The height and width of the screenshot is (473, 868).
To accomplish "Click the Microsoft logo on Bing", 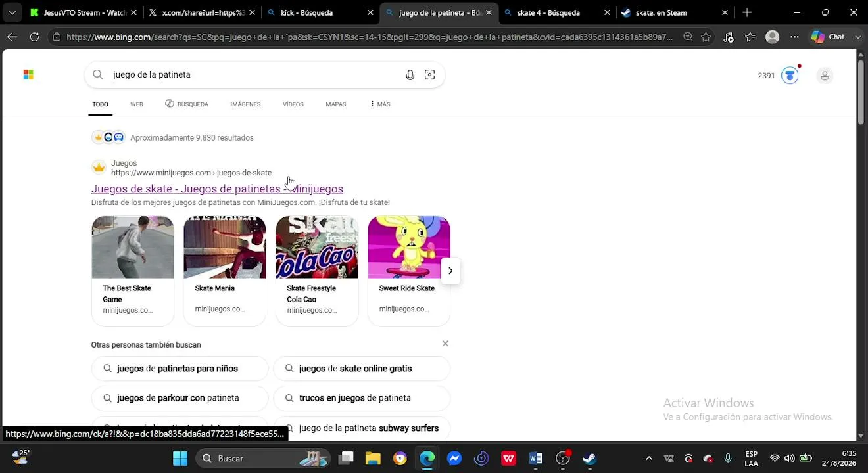I will [x=28, y=75].
